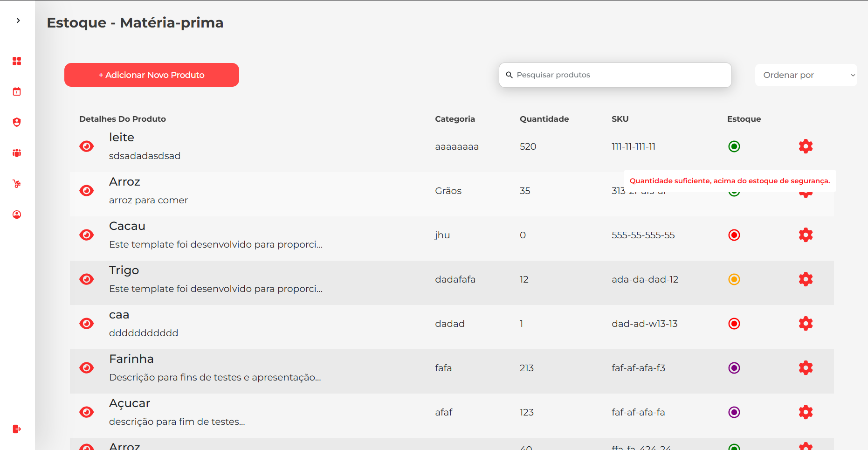Click the logout icon in sidebar
This screenshot has height=450, width=868.
(x=17, y=429)
